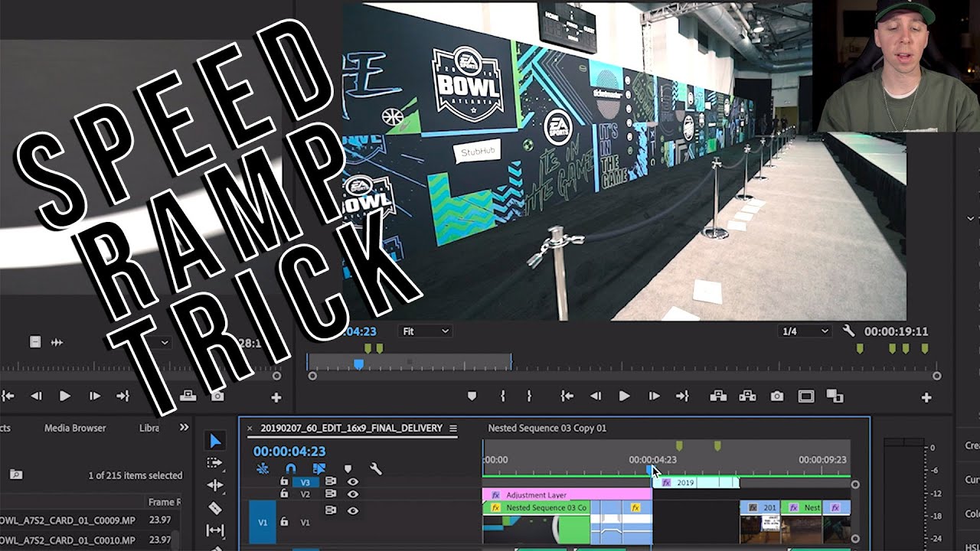This screenshot has width=980, height=551.
Task: Open Comparison View in Program Monitor
Action: [x=835, y=396]
